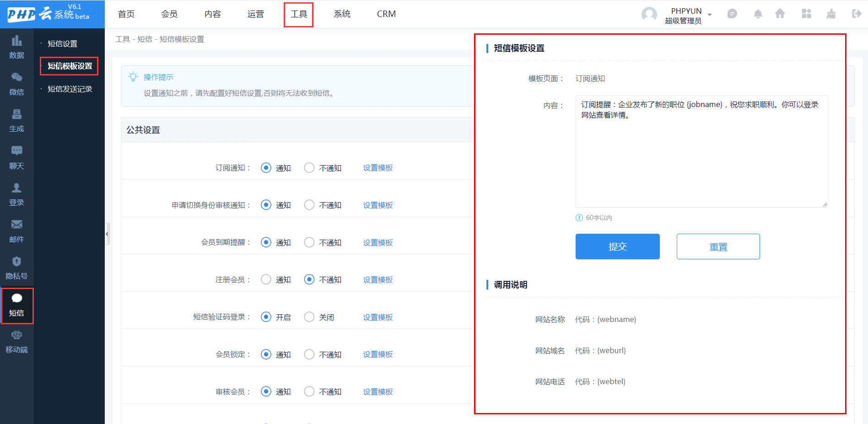Viewport: 868px width, 424px height.
Task: Select 不通知 for 注册会员
Action: [x=309, y=279]
